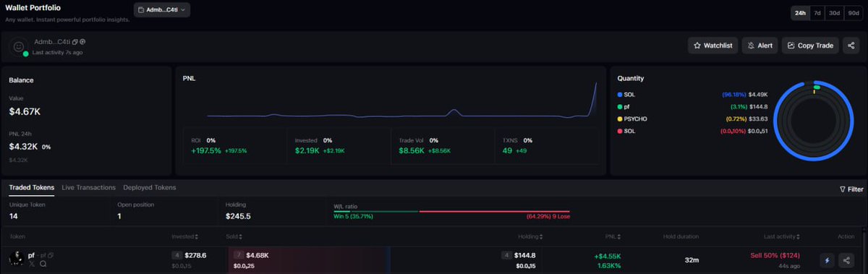Switch to Traded Tokens tab
This screenshot has height=274, width=868.
pyautogui.click(x=31, y=187)
